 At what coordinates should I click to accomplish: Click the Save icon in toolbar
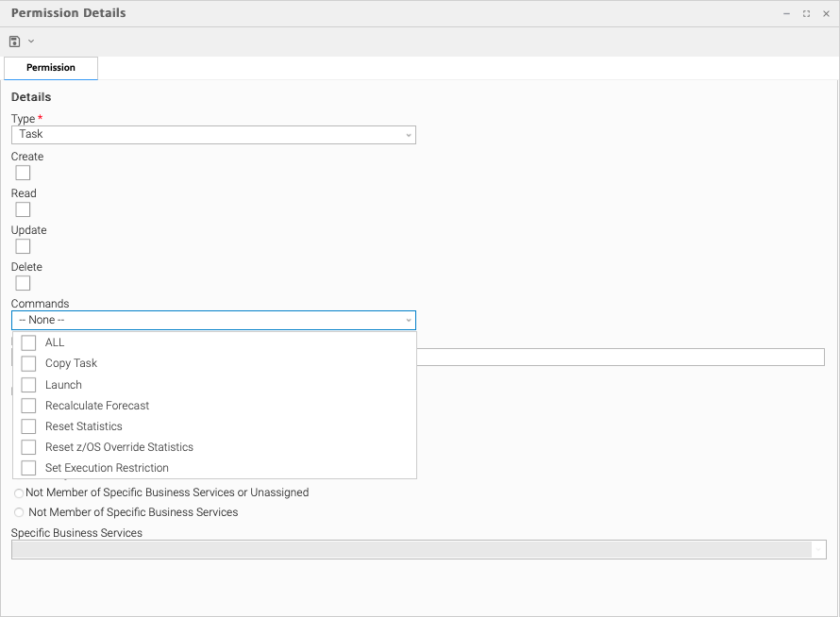click(x=14, y=42)
